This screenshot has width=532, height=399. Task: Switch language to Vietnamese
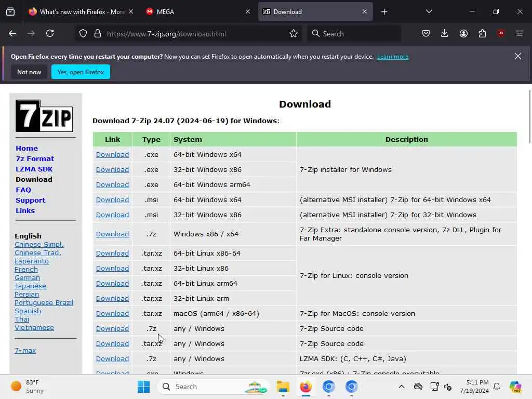pos(34,327)
